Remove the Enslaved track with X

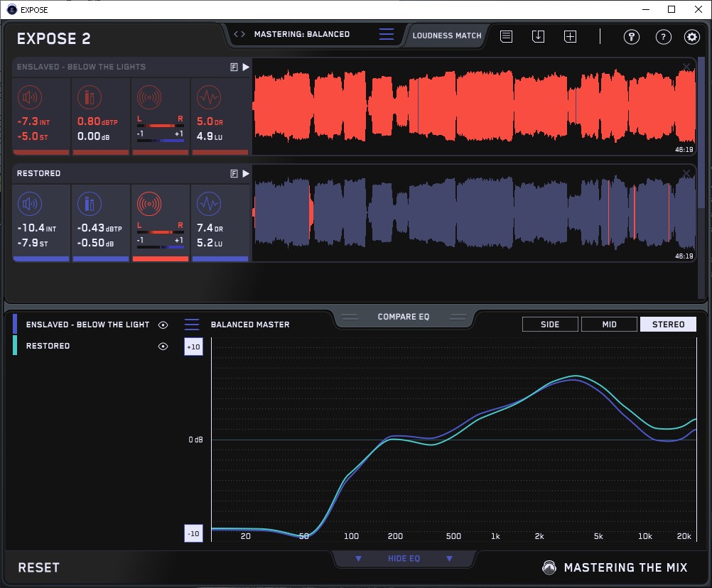tap(686, 67)
